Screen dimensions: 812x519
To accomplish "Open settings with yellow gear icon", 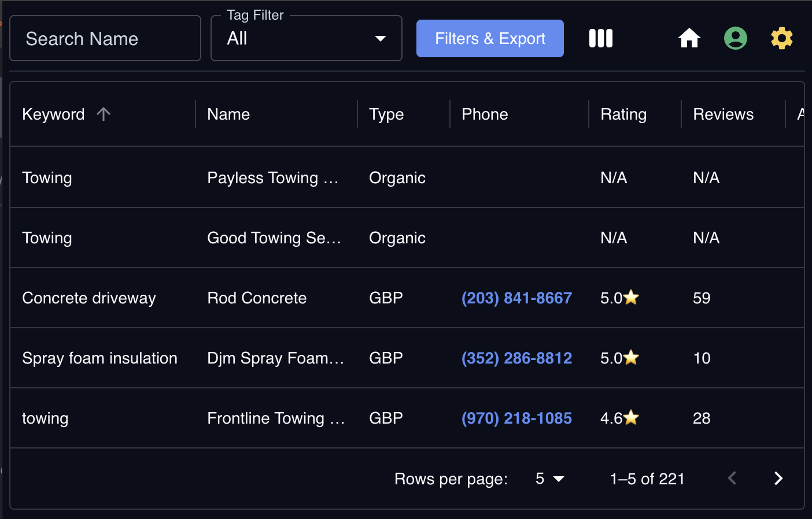I will pyautogui.click(x=781, y=39).
